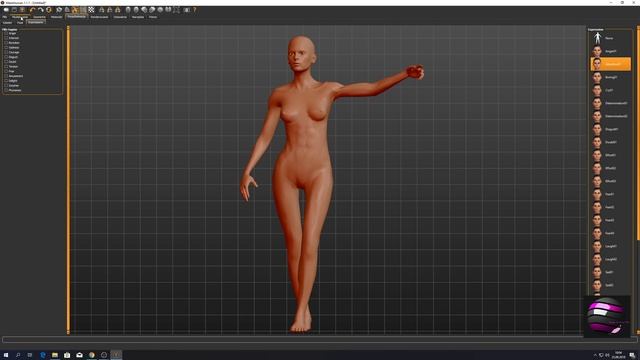Screen dimensions: 640x360
Task: Switch to top view head icon
Action: point(160,10)
